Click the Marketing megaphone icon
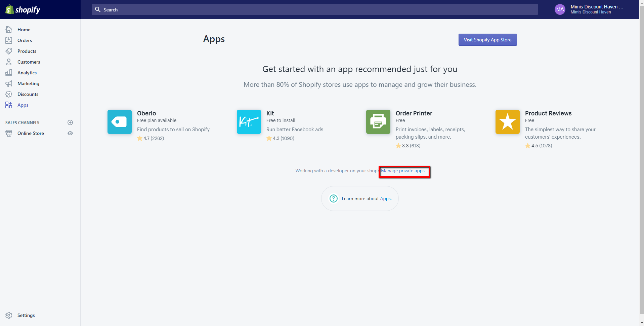The width and height of the screenshot is (644, 326). (x=9, y=83)
